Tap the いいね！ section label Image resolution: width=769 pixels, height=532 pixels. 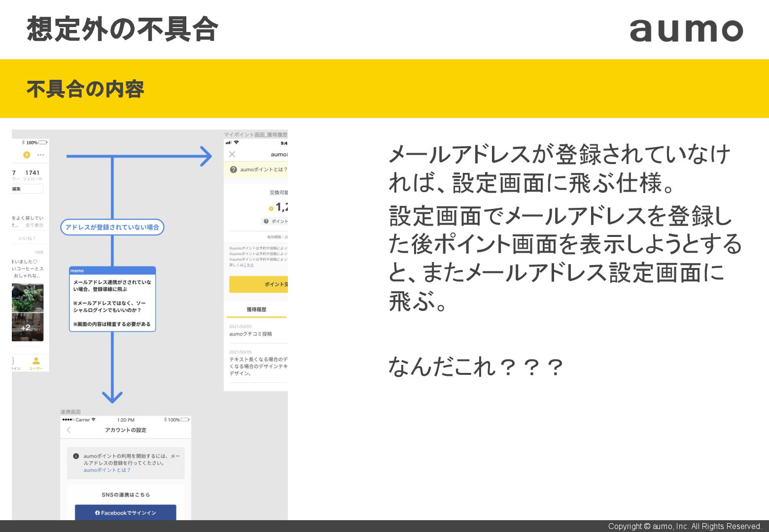27,238
